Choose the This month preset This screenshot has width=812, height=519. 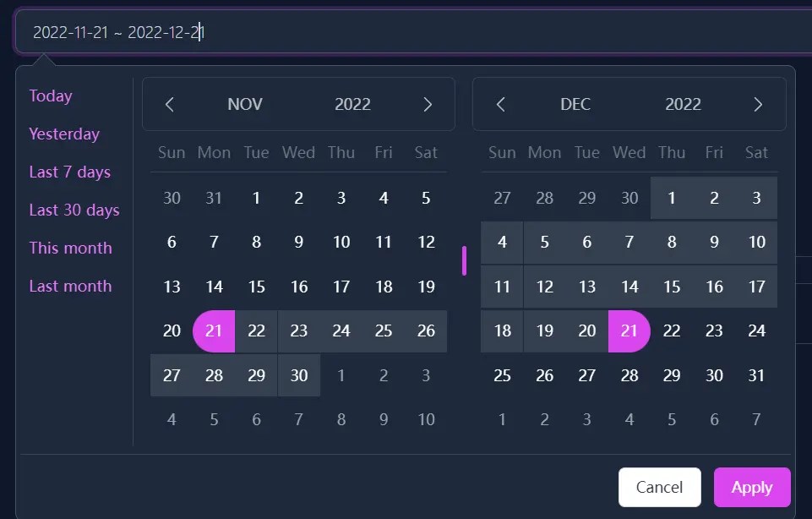(x=71, y=248)
